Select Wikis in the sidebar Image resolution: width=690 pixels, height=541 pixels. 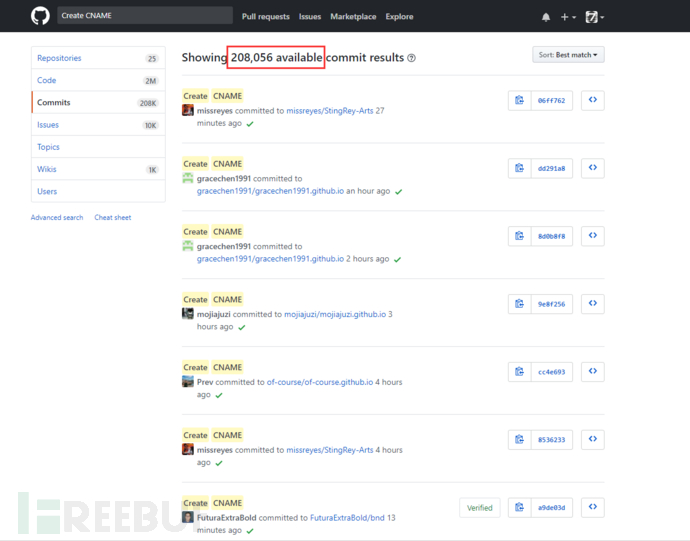click(98, 169)
